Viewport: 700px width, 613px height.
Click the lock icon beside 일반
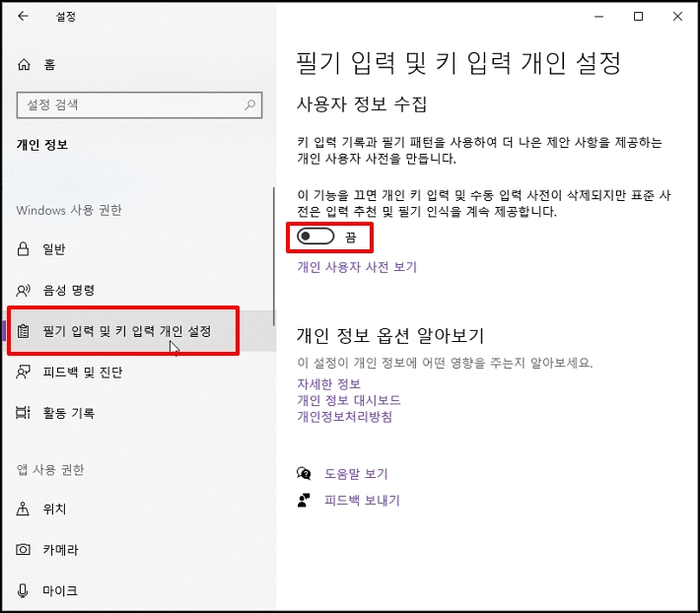(23, 248)
